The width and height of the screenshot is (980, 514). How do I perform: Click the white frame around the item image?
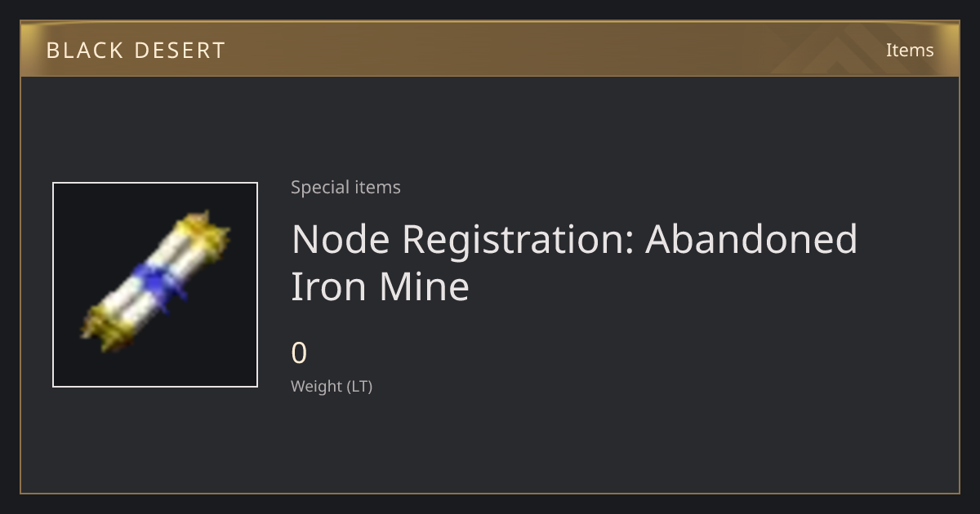click(155, 184)
